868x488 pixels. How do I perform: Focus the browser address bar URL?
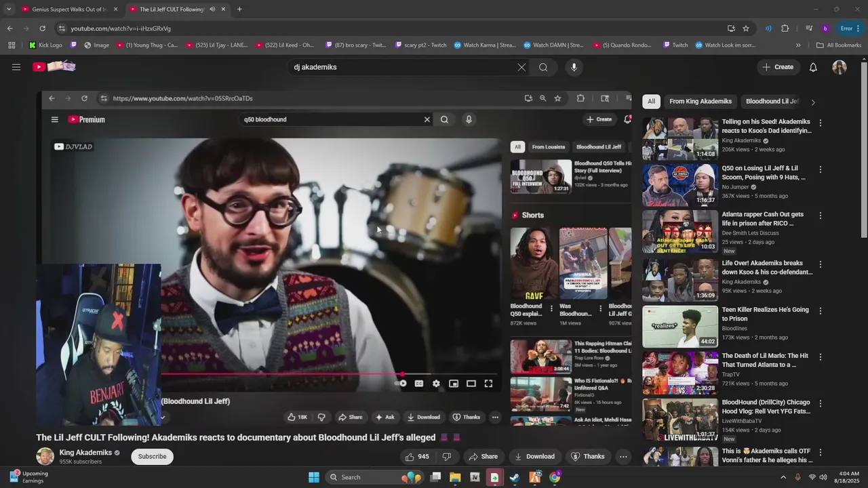pyautogui.click(x=121, y=28)
